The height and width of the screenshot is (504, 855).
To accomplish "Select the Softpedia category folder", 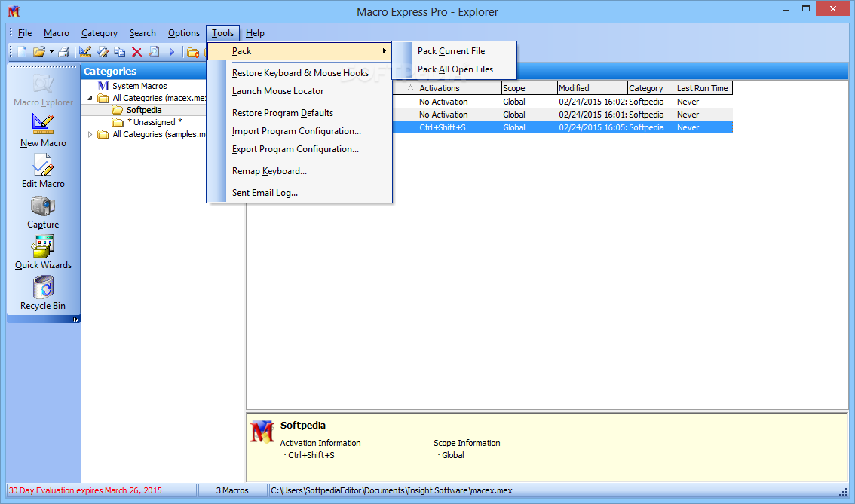I will tap(144, 110).
